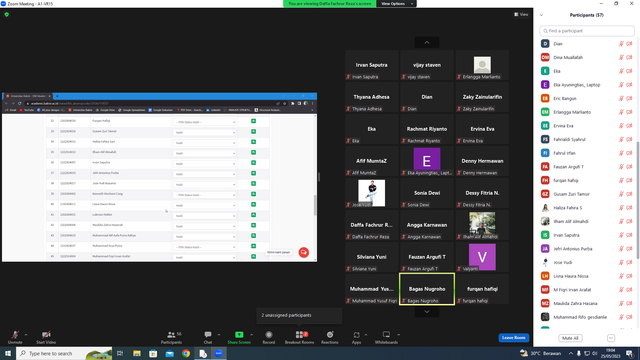Image resolution: width=640 pixels, height=360 pixels.
Task: Open Whiteboards
Action: [x=386, y=337]
